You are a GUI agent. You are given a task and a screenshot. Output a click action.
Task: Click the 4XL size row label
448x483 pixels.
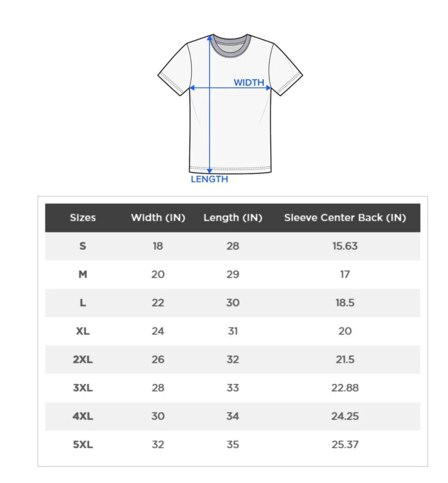pos(83,416)
